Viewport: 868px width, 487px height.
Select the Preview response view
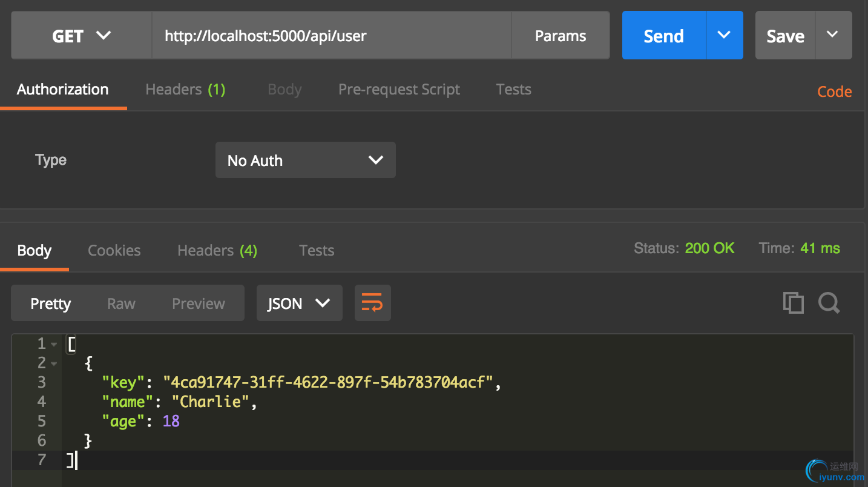(x=198, y=303)
